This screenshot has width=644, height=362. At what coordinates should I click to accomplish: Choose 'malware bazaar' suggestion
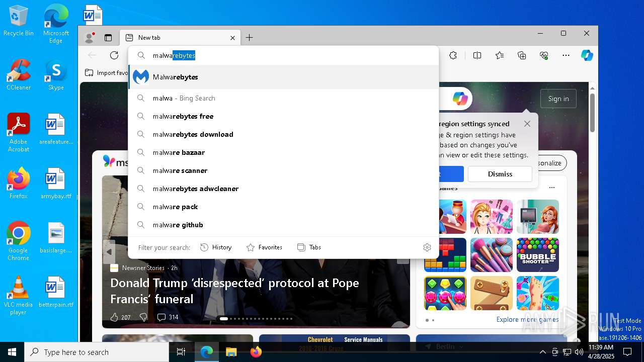pyautogui.click(x=284, y=152)
